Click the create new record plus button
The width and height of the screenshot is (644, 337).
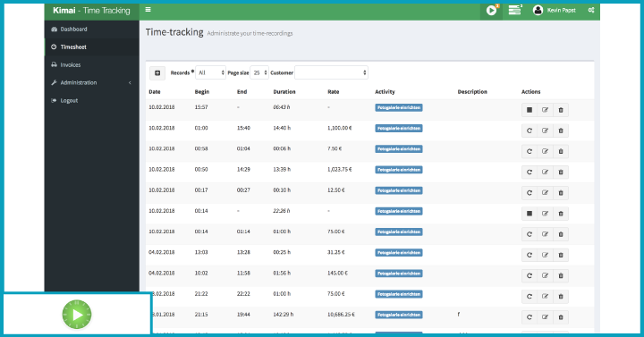pos(157,72)
